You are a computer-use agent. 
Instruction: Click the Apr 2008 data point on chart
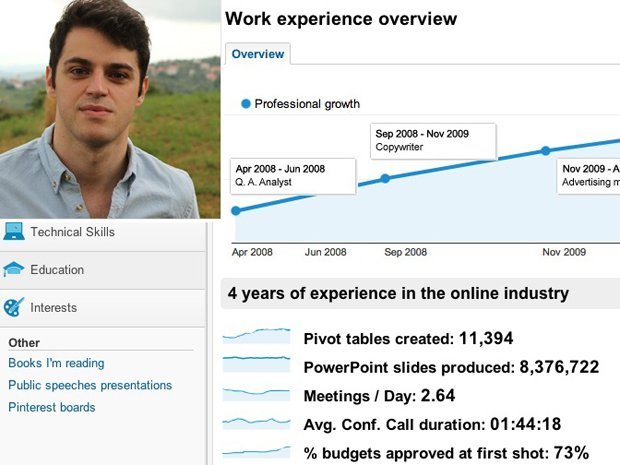236,211
